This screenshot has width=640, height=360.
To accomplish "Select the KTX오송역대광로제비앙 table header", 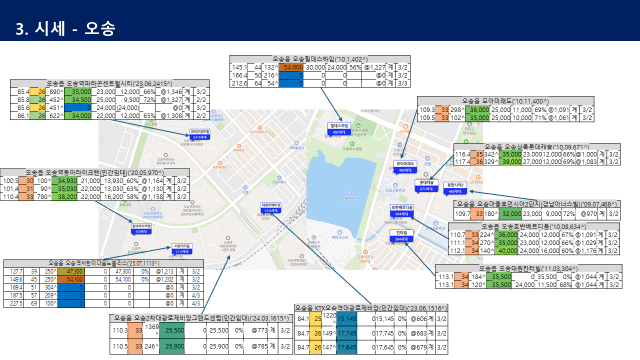I will point(371,307).
